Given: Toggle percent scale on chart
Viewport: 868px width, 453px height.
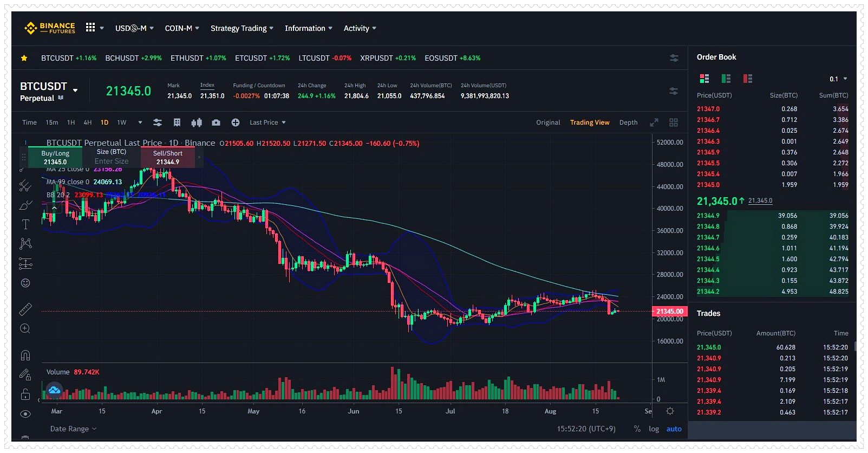Looking at the screenshot, I should pyautogui.click(x=637, y=429).
